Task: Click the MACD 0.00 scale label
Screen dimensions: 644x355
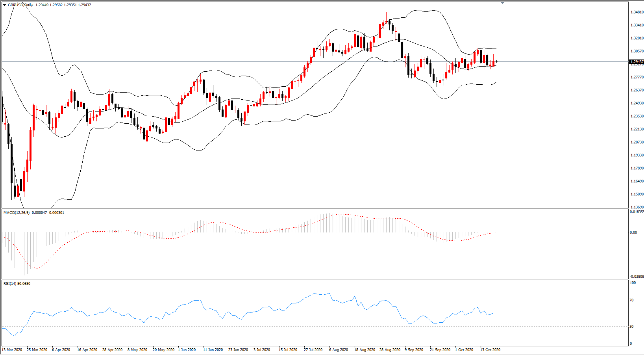Action: [x=633, y=232]
